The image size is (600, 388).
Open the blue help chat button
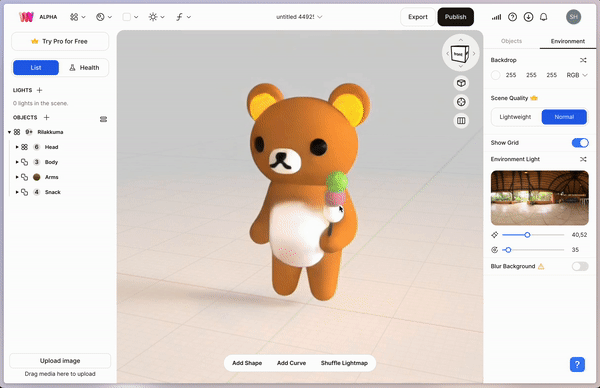click(x=577, y=364)
